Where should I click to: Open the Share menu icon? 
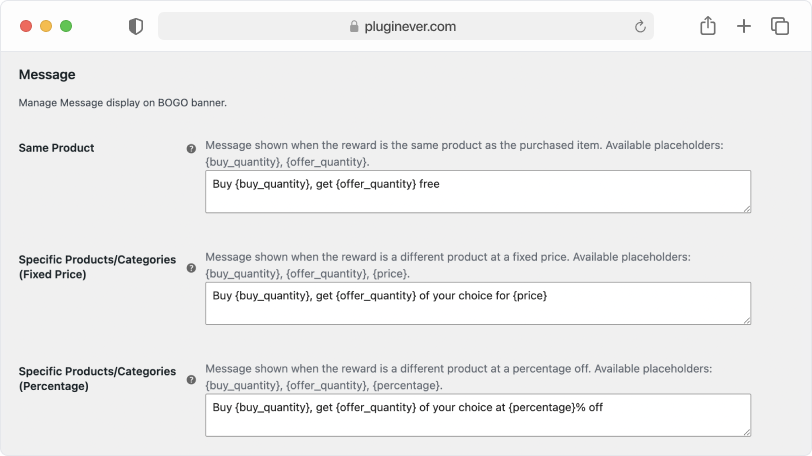[708, 26]
